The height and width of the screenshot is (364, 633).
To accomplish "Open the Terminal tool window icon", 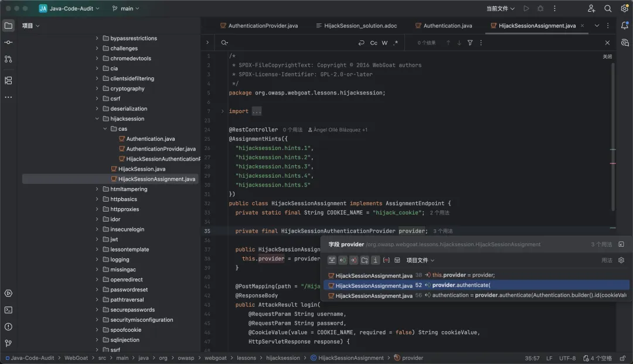I will coord(8,310).
